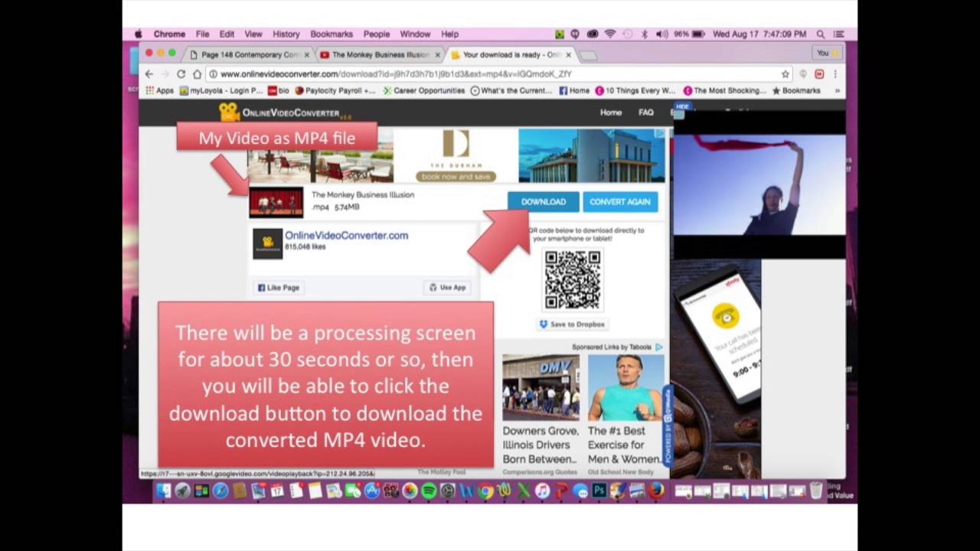The width and height of the screenshot is (980, 551).
Task: Open the Paylocity Payroll bookmark
Action: point(335,90)
